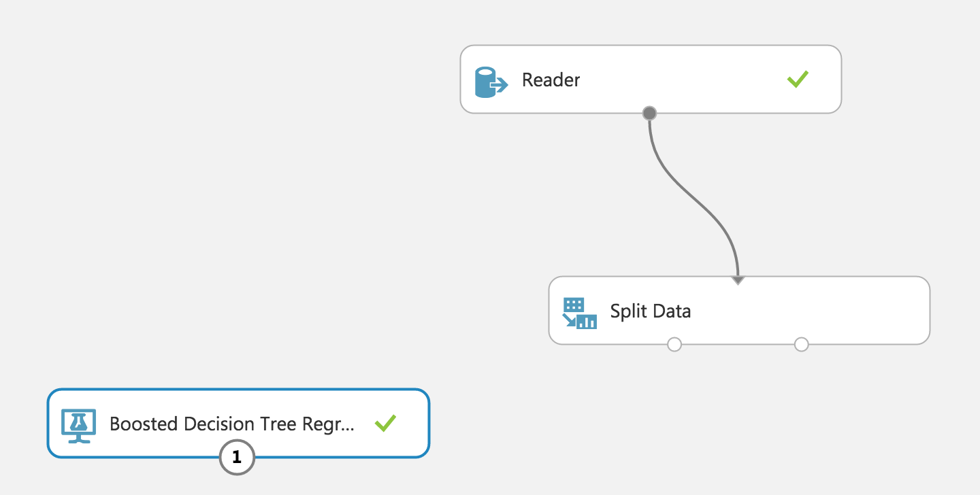The width and height of the screenshot is (980, 495).
Task: Click the second Split Data output port
Action: pyautogui.click(x=802, y=345)
